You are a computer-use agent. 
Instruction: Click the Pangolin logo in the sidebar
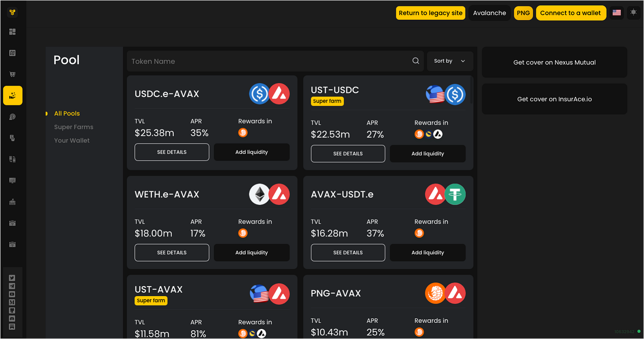coord(12,12)
